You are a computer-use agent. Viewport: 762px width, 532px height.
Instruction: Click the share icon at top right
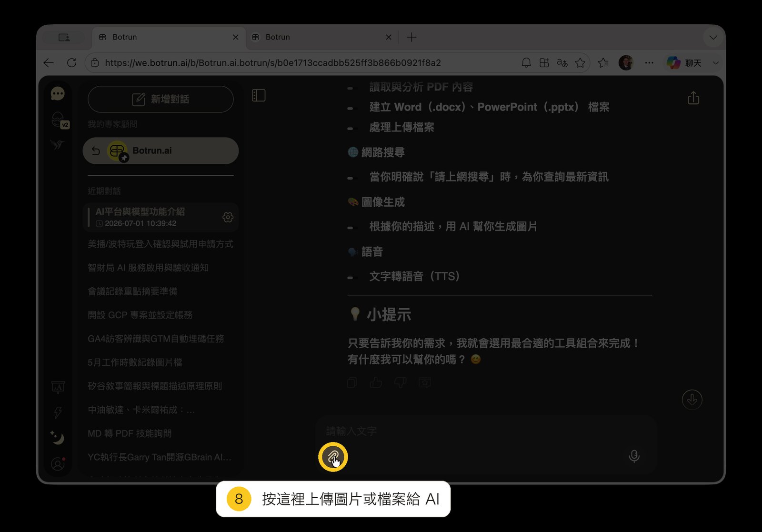(693, 98)
